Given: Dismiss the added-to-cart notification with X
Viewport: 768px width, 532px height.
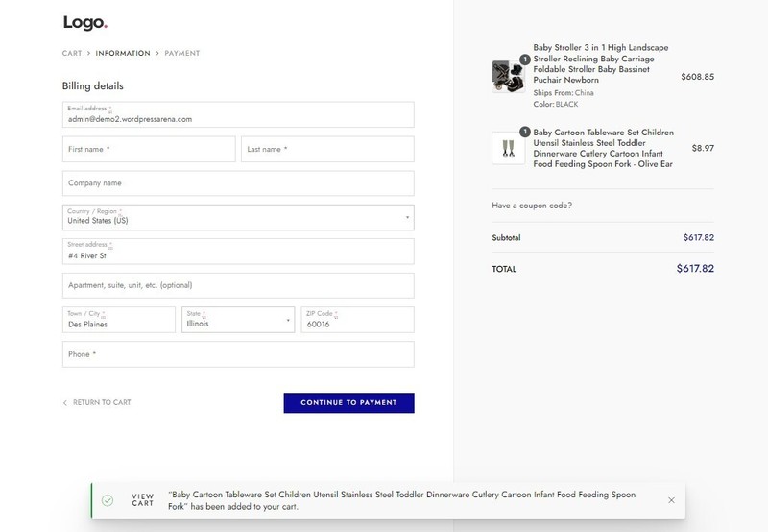Looking at the screenshot, I should pos(671,500).
